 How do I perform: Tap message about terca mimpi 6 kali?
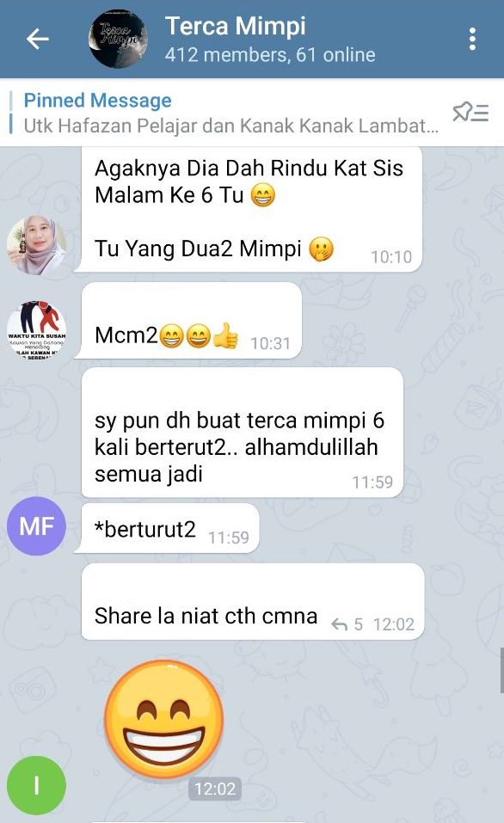tap(242, 433)
